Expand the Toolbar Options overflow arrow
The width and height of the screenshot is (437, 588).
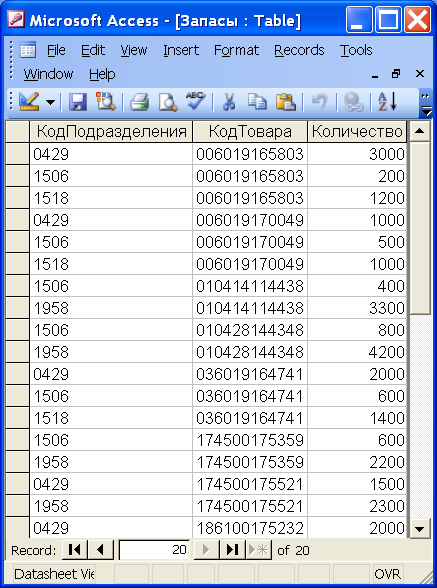[426, 104]
